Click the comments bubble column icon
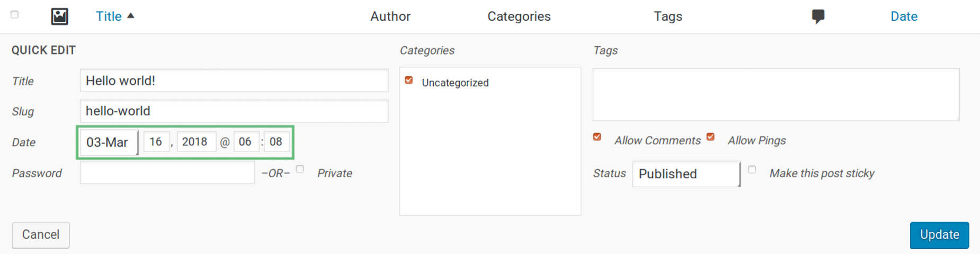 (x=818, y=16)
